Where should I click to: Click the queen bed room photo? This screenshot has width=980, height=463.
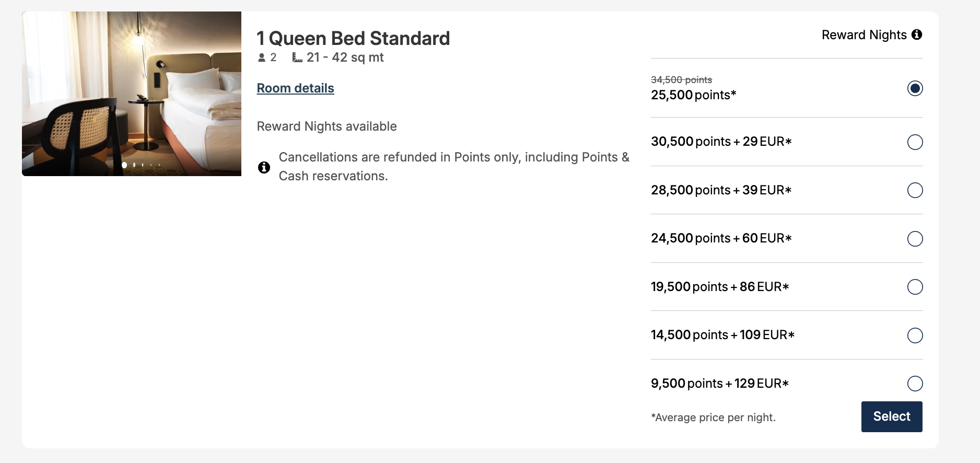131,93
